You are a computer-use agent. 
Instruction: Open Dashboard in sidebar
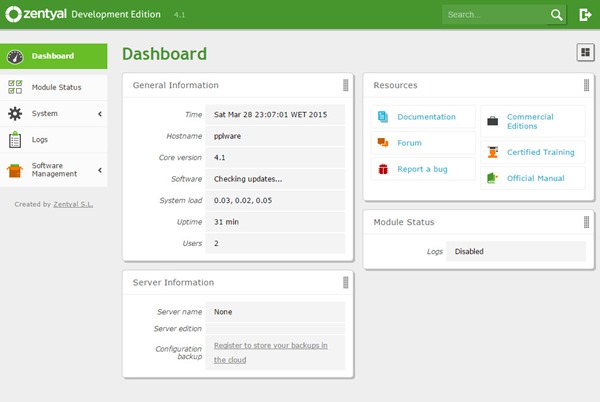(54, 56)
